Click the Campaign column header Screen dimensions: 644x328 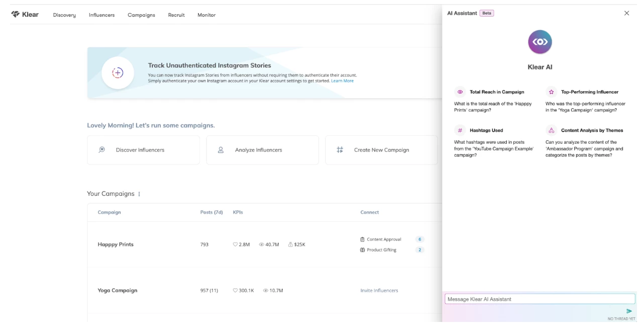[x=109, y=212]
